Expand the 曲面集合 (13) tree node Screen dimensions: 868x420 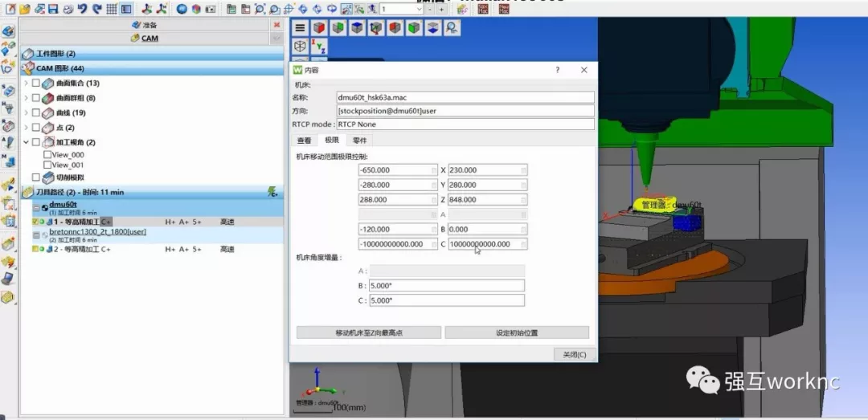(26, 83)
